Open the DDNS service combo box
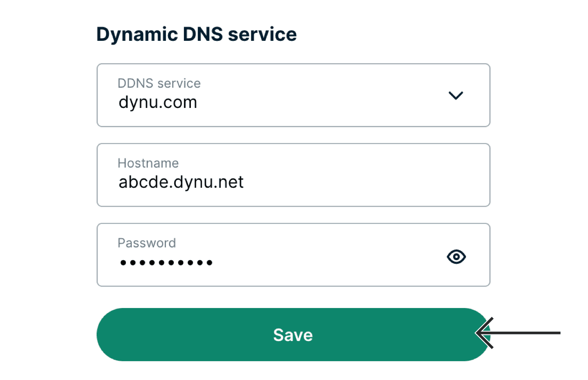The height and width of the screenshot is (380, 588). (293, 95)
